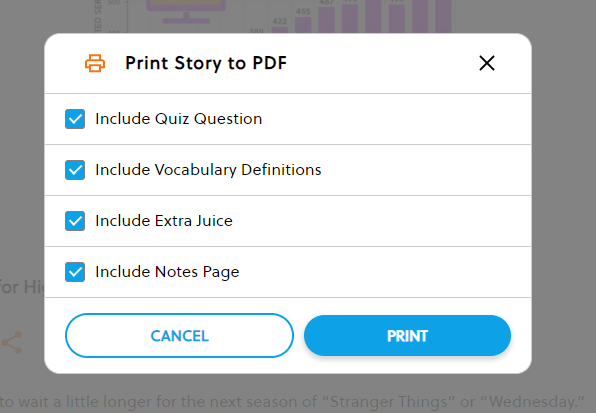The width and height of the screenshot is (596, 413).
Task: Click the CANCEL button
Action: pyautogui.click(x=179, y=335)
